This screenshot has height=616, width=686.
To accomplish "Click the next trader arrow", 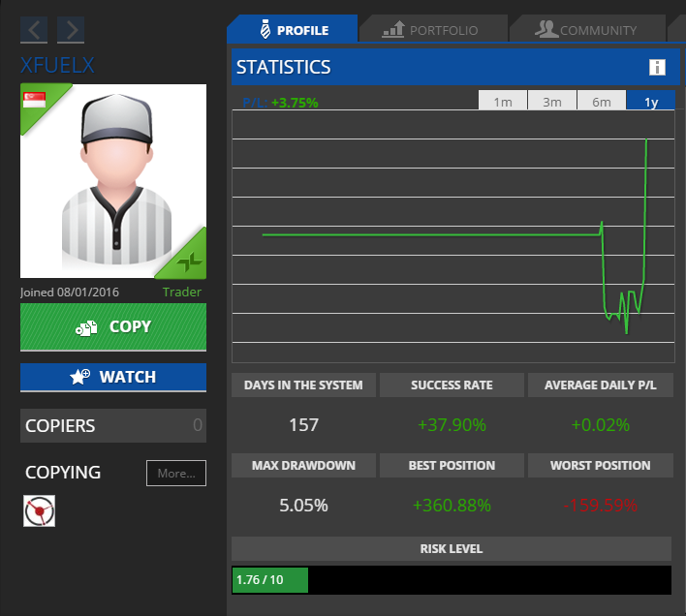I will click(x=71, y=30).
